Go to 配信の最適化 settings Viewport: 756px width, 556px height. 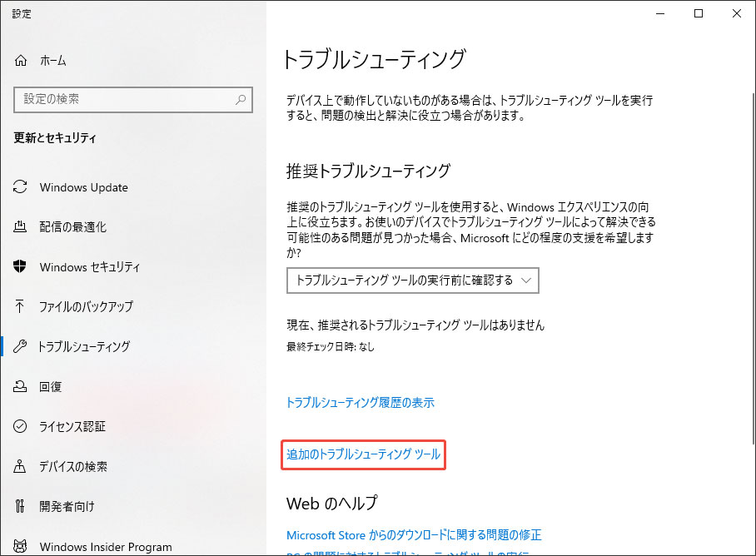click(72, 227)
